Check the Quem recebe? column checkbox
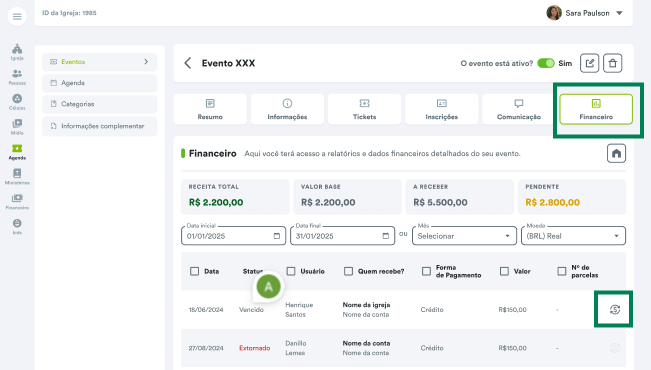Screen dimensions: 651x370 click(x=348, y=271)
